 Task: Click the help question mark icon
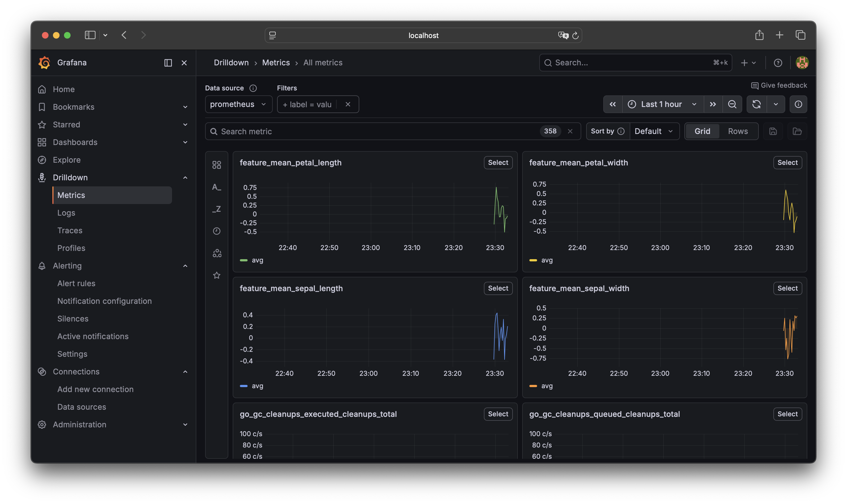tap(778, 63)
